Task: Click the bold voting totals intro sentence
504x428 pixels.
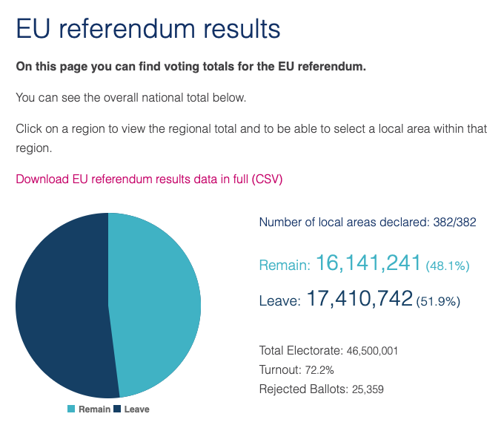Action: pyautogui.click(x=191, y=67)
